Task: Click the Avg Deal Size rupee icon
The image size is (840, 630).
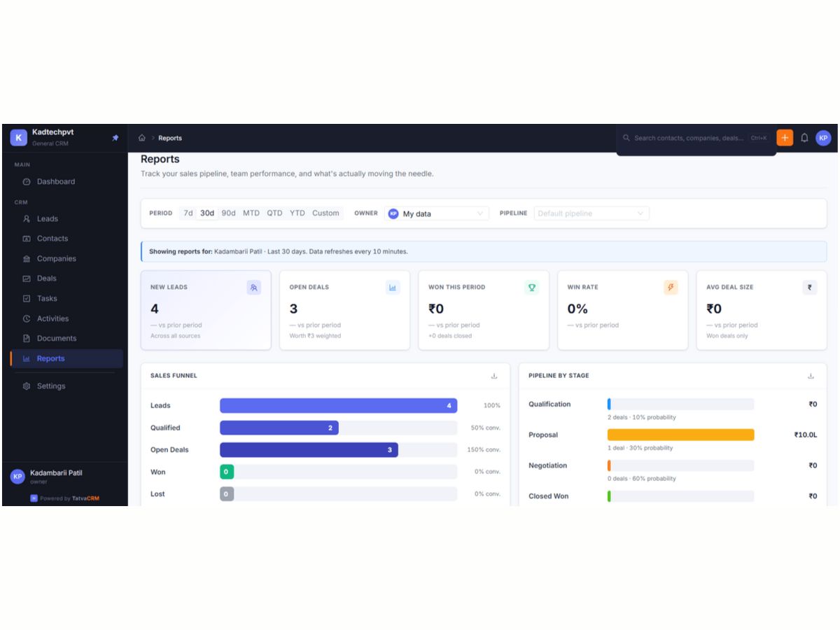Action: pyautogui.click(x=810, y=287)
